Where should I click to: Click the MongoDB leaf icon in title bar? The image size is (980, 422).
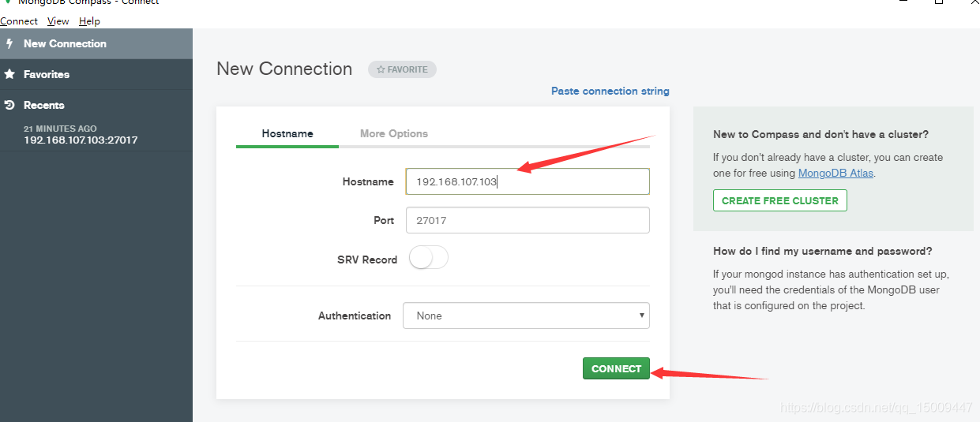coord(7,2)
